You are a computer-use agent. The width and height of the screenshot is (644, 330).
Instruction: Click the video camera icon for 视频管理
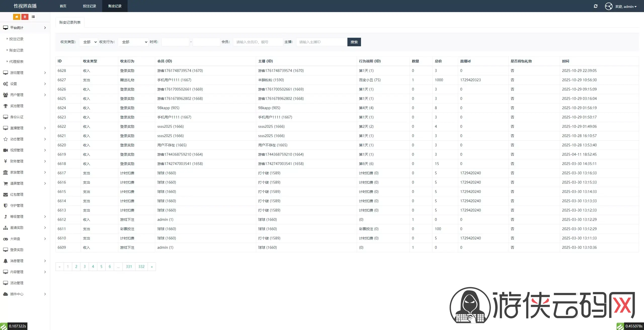[6, 150]
